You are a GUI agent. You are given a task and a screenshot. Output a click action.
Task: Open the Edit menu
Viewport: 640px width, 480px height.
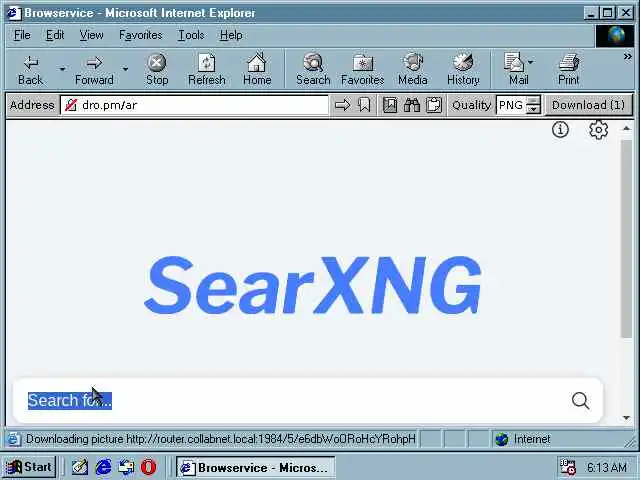[x=55, y=36]
